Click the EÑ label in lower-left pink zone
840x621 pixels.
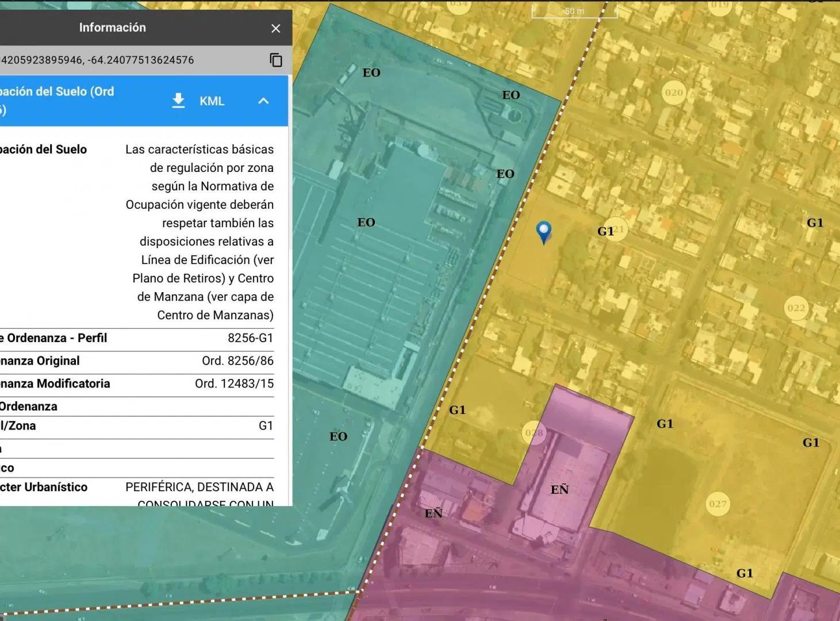tap(434, 513)
